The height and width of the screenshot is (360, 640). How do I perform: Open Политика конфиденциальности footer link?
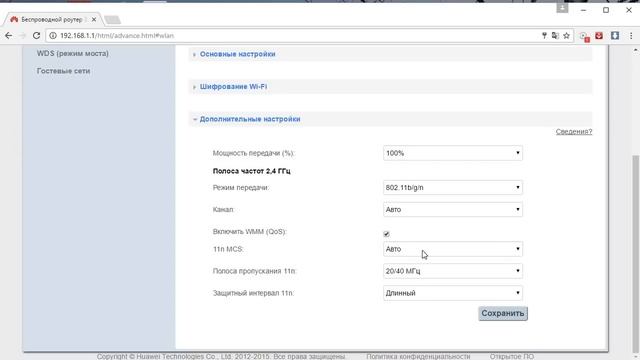[418, 356]
